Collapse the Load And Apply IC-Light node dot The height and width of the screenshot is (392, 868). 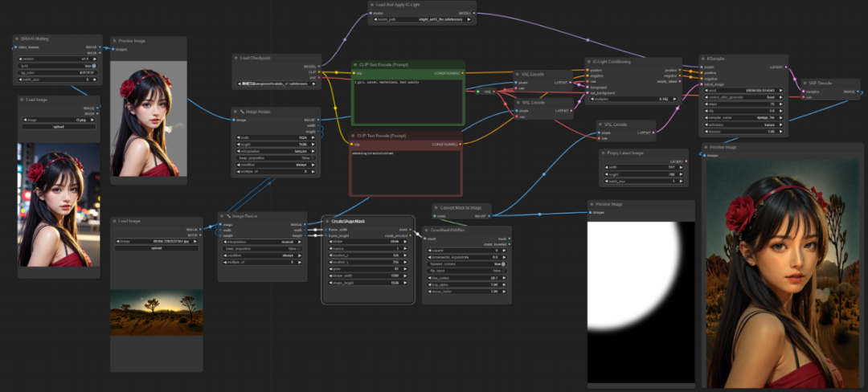click(373, 5)
